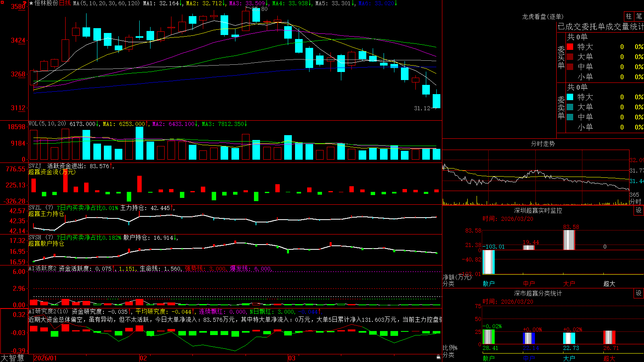Click the 31.12 low price marker
Screen dimensions: 644x362
coord(422,108)
